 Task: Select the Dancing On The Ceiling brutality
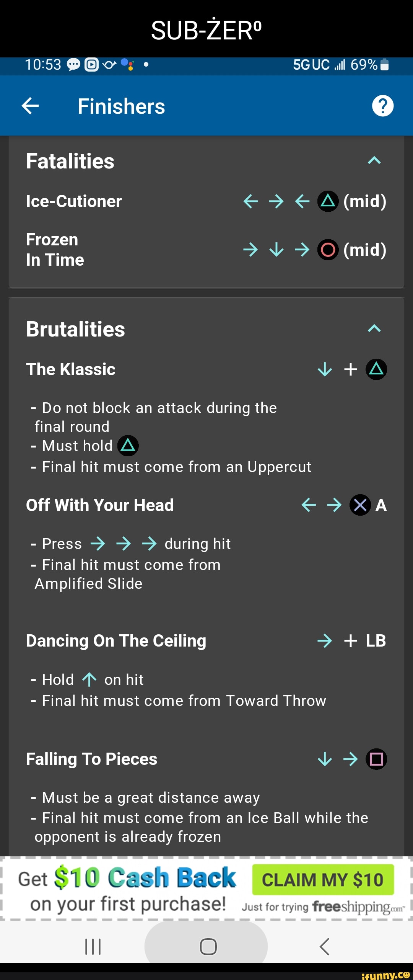pyautogui.click(x=116, y=641)
